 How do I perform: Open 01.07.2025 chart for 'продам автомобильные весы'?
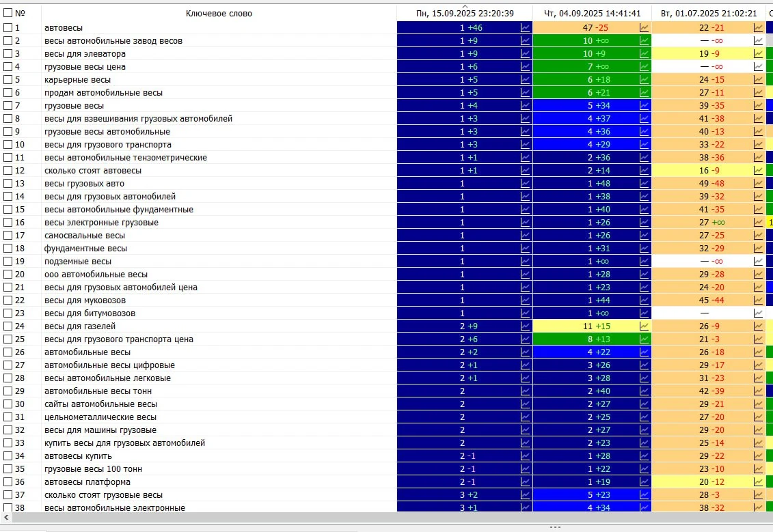(x=758, y=93)
